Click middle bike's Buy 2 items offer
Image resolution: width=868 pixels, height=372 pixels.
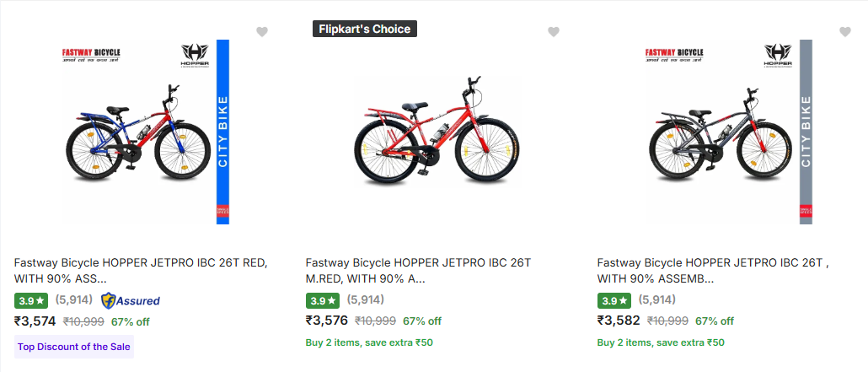pyautogui.click(x=369, y=342)
